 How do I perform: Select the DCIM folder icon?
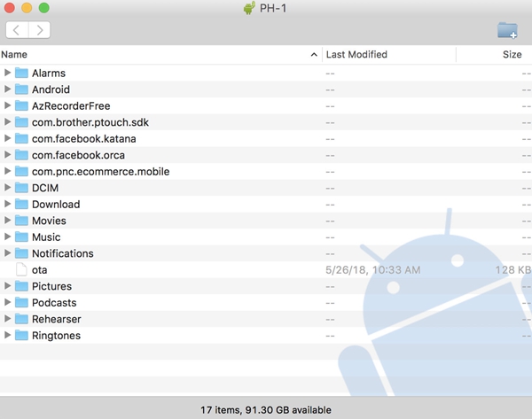point(21,188)
